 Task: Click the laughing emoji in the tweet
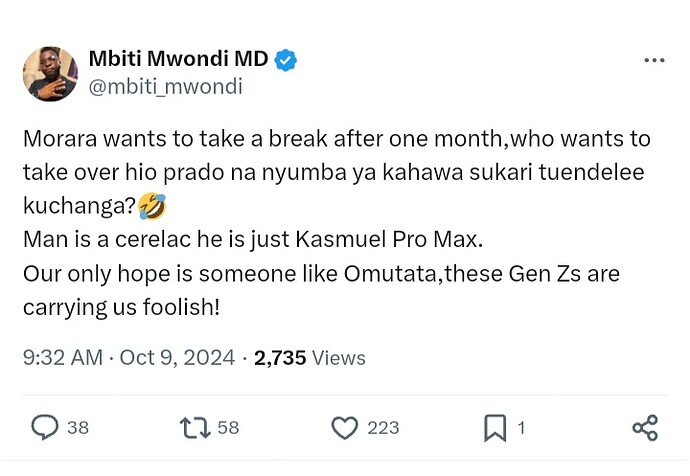[x=154, y=206]
